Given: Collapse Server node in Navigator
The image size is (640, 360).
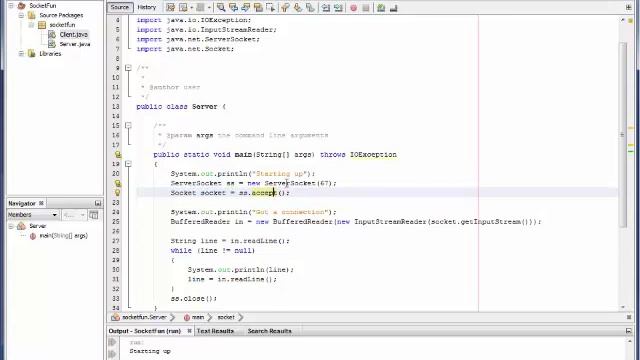Looking at the screenshot, I should (11, 226).
